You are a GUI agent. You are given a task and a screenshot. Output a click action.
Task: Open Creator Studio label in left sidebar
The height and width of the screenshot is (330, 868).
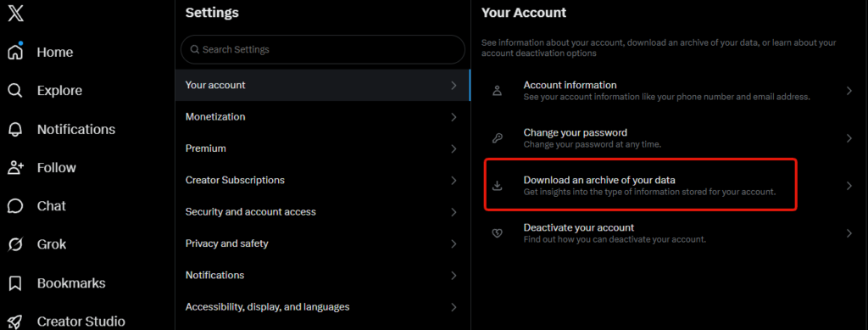click(81, 322)
